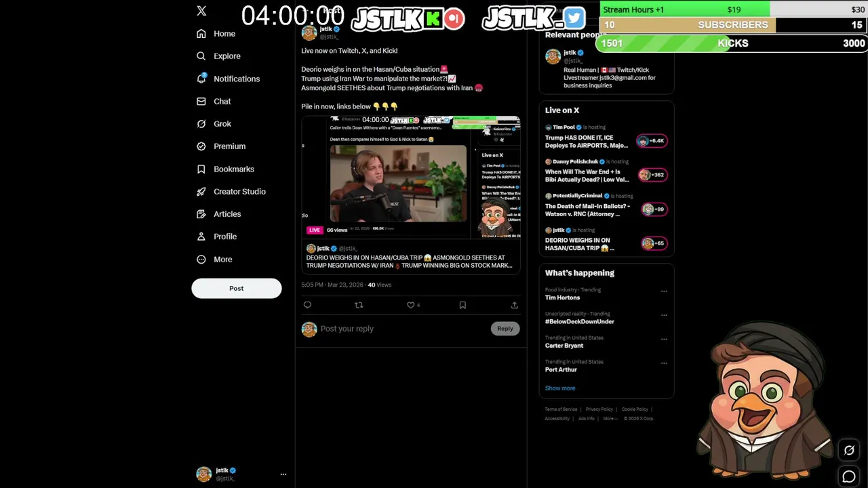The height and width of the screenshot is (488, 868).
Task: Click the white Post button
Action: tap(236, 288)
